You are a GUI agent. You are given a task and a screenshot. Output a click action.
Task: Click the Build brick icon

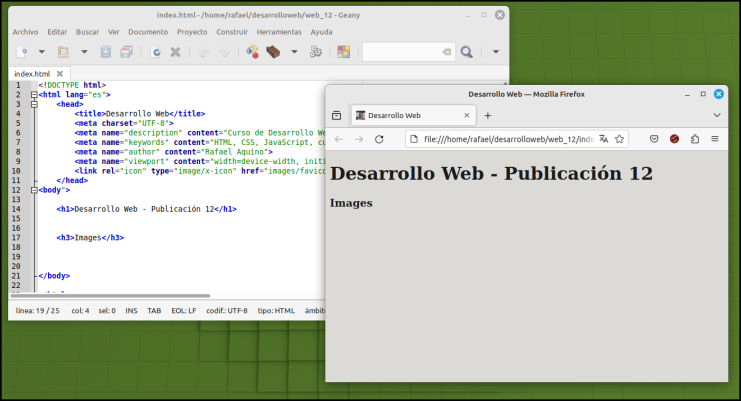click(x=273, y=52)
